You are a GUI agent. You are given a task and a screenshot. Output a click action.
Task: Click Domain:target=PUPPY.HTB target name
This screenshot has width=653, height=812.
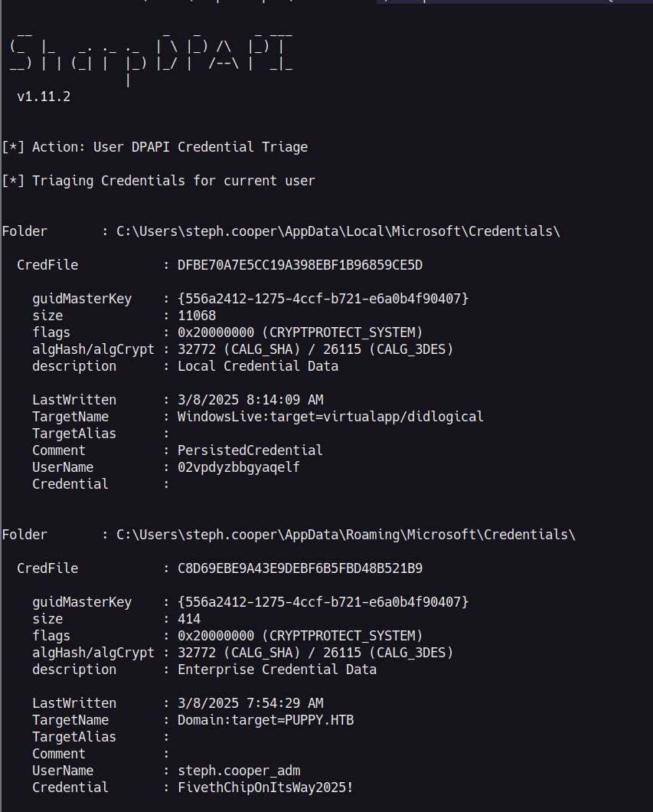[x=266, y=720]
